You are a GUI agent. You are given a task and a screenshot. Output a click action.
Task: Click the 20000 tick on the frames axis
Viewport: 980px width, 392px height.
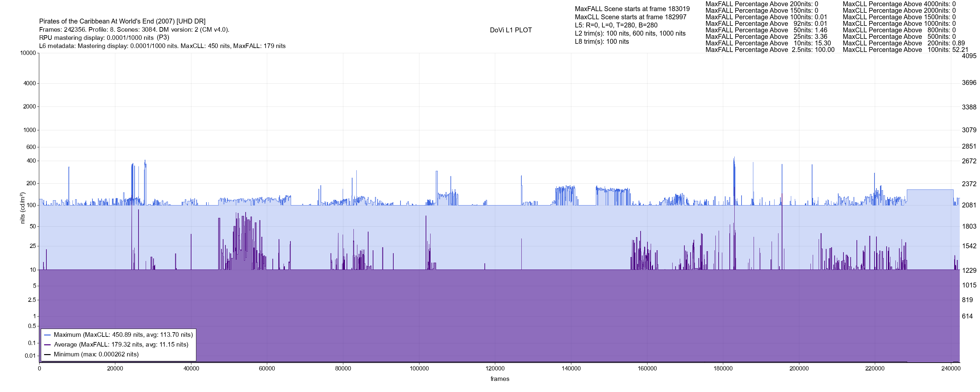click(115, 369)
